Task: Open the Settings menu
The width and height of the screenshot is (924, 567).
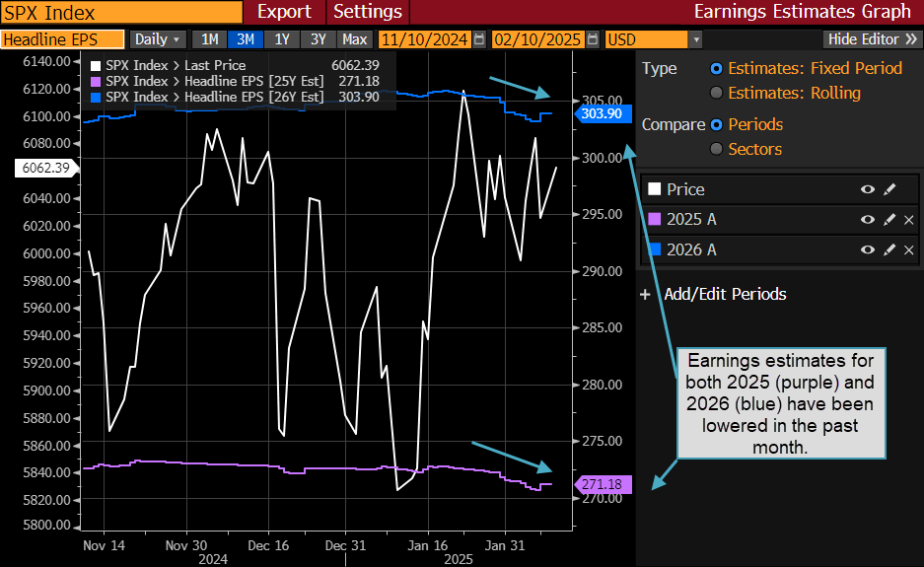Action: (x=368, y=11)
